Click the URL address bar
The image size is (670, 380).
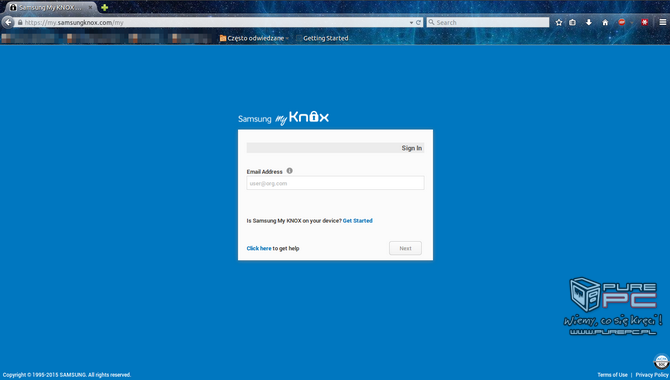(x=218, y=22)
